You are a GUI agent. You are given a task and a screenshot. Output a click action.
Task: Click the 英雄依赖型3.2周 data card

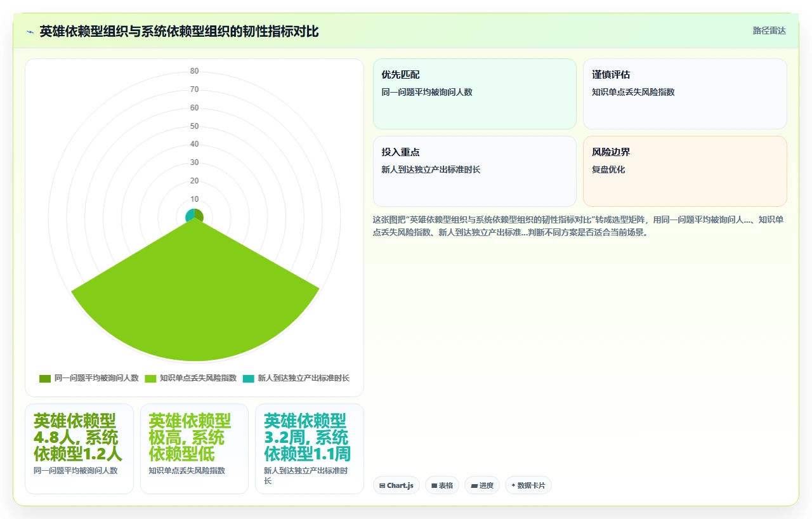pos(310,449)
